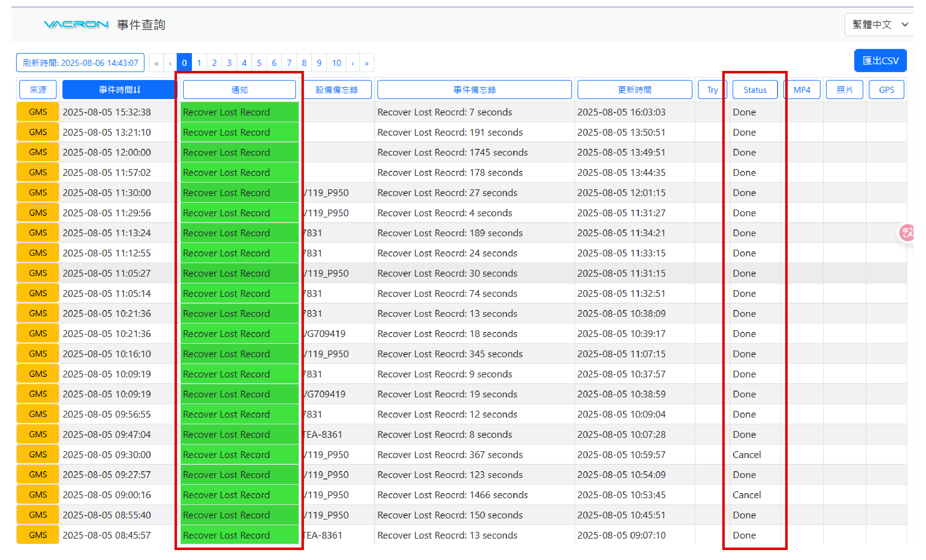This screenshot has height=560, width=926.
Task: Click the 更新時間 column header
Action: click(635, 90)
